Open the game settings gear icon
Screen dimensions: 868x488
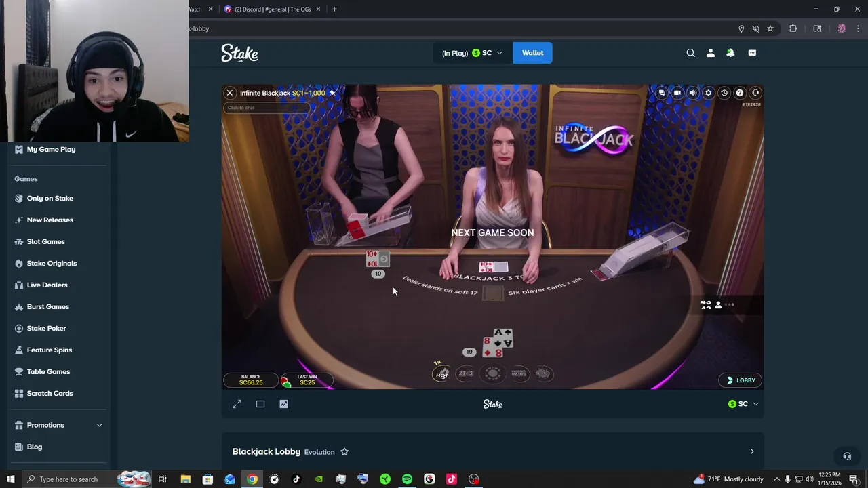[709, 93]
